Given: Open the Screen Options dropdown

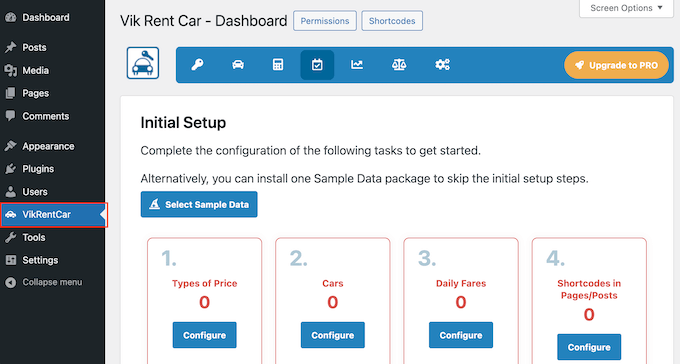Looking at the screenshot, I should point(627,8).
